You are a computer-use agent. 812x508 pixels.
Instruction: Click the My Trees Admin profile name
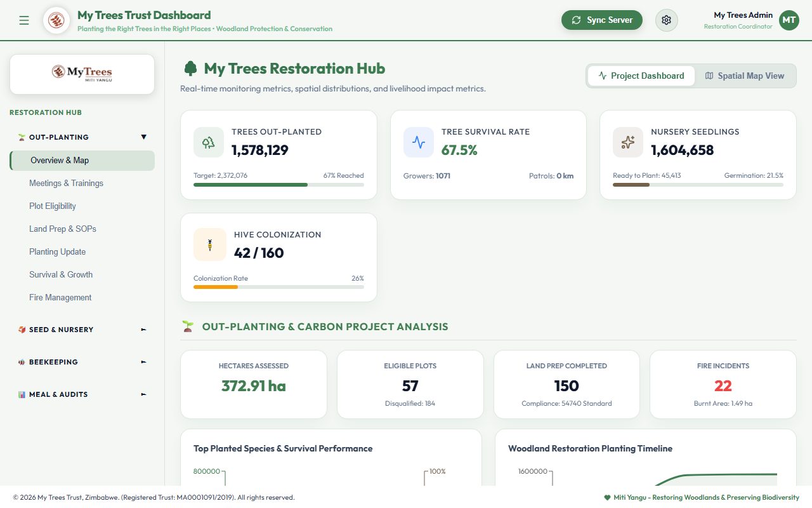click(x=743, y=15)
